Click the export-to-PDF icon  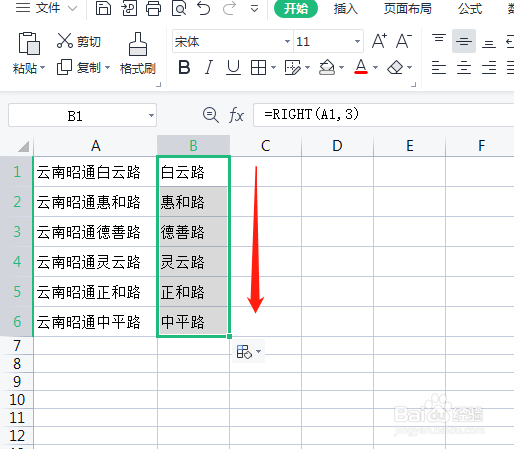(129, 8)
